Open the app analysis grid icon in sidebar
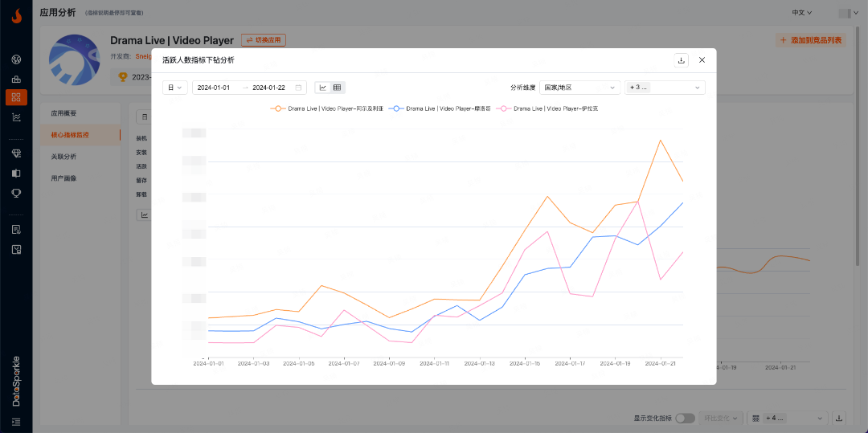 [x=16, y=97]
